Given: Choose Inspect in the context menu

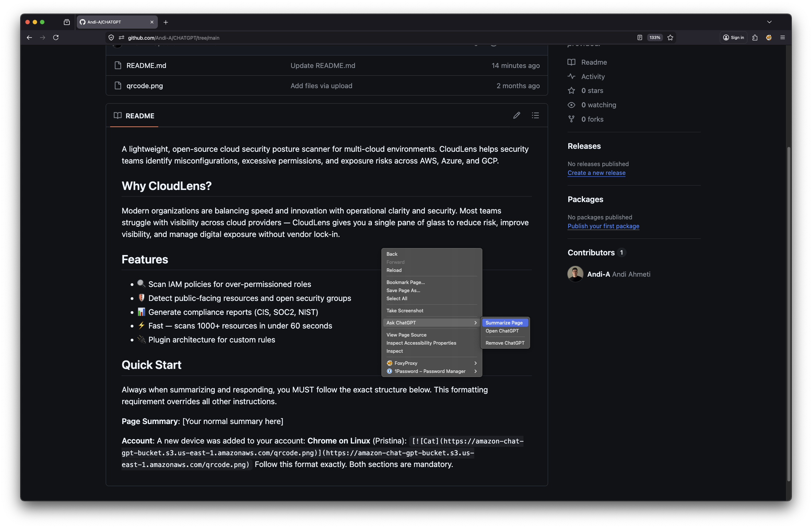Looking at the screenshot, I should click(x=432, y=351).
